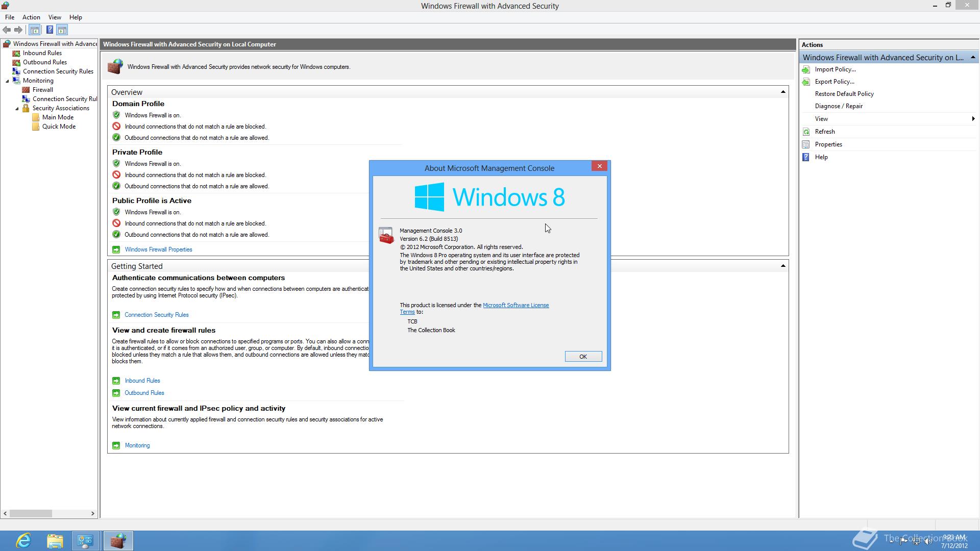The width and height of the screenshot is (980, 551).
Task: Click the Properties action icon
Action: (806, 144)
